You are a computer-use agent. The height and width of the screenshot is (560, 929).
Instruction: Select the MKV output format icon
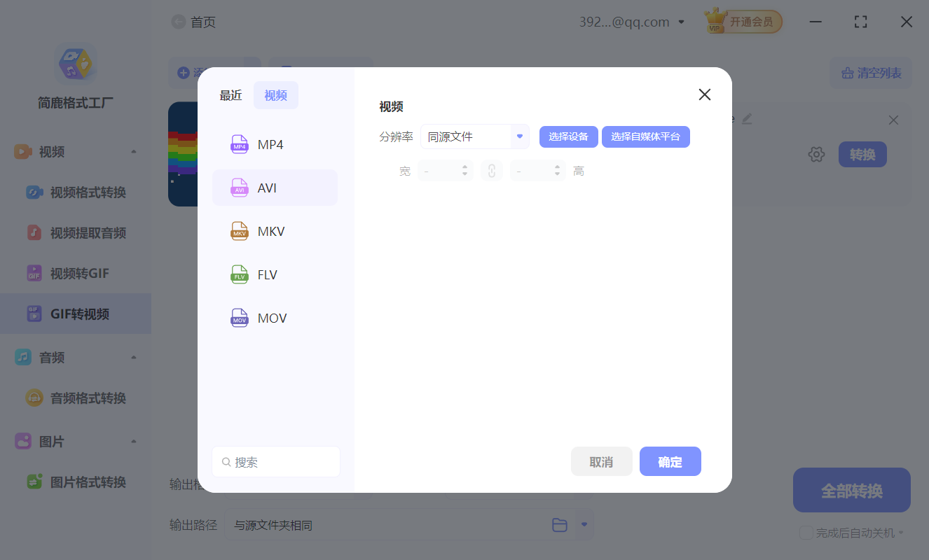[239, 231]
